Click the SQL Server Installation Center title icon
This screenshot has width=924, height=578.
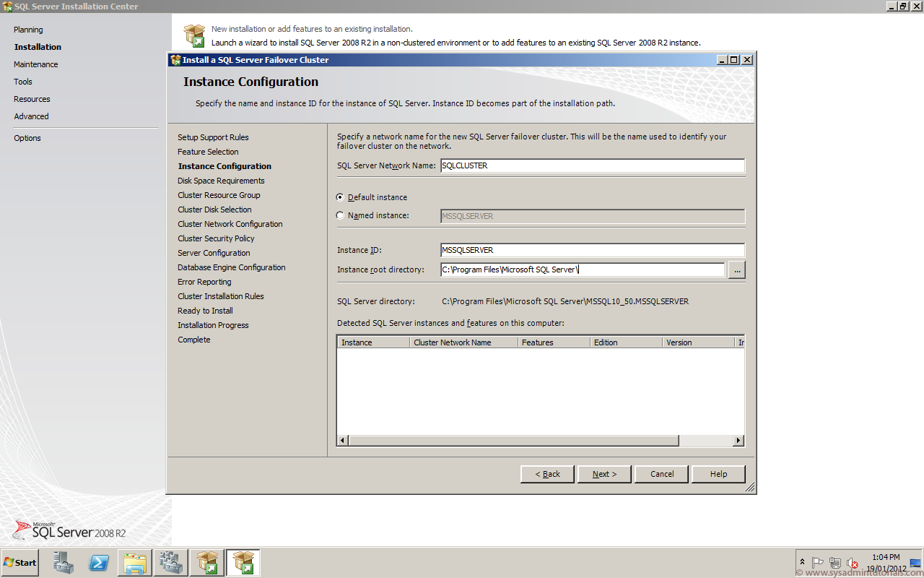point(7,7)
